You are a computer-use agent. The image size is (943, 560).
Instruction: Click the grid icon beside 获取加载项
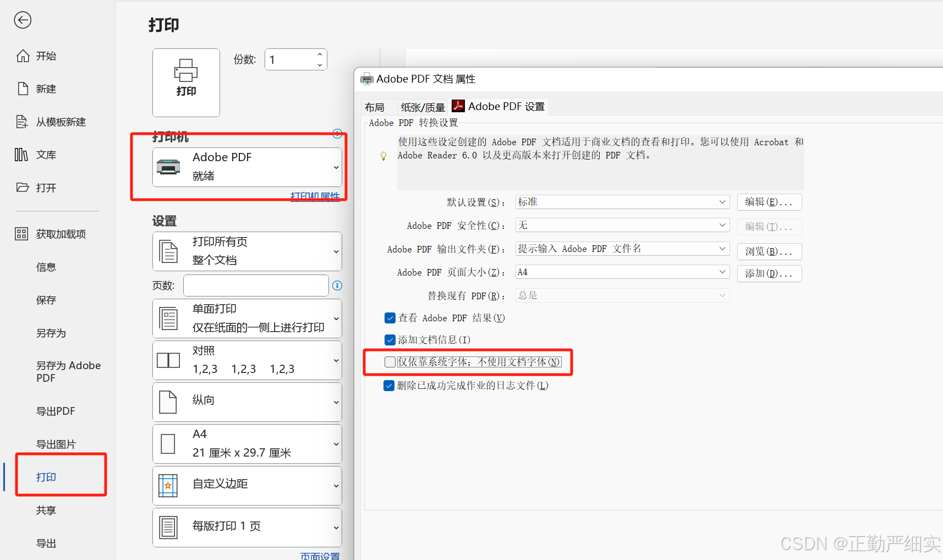21,234
